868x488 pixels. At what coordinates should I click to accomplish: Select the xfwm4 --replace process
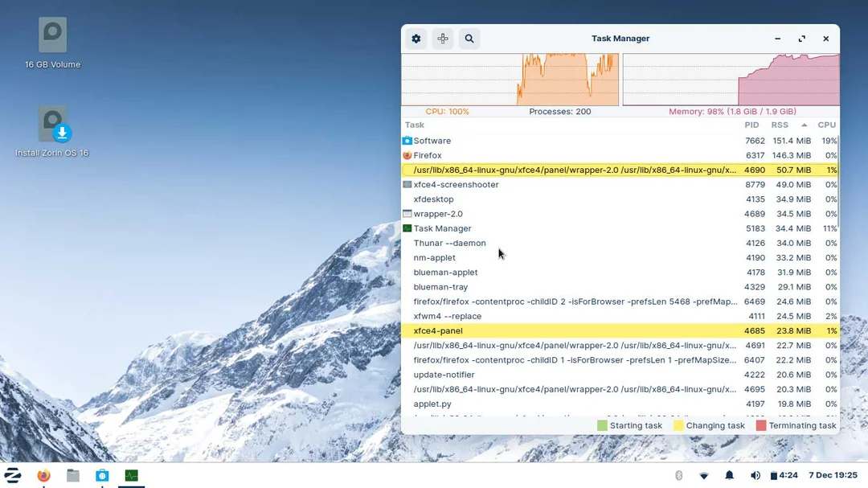point(620,316)
